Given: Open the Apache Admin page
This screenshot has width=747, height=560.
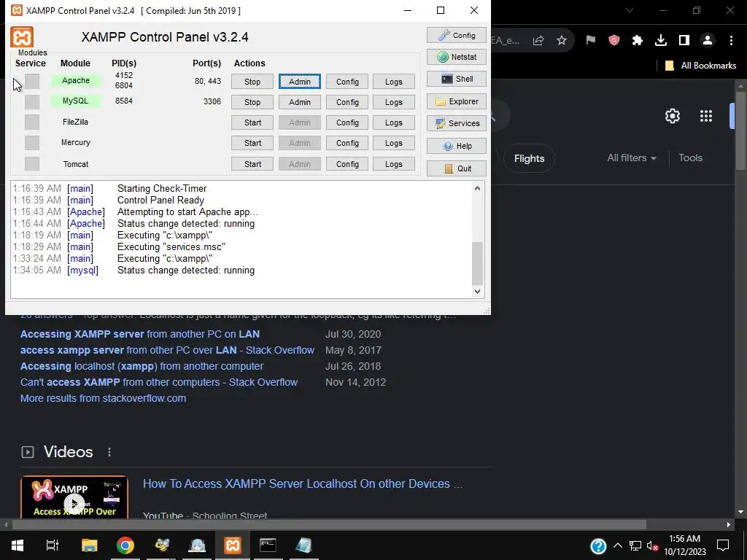Looking at the screenshot, I should coord(300,82).
